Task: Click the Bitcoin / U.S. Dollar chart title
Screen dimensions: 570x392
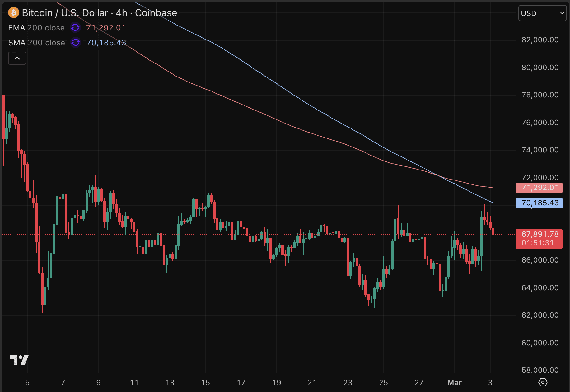Action: [99, 13]
